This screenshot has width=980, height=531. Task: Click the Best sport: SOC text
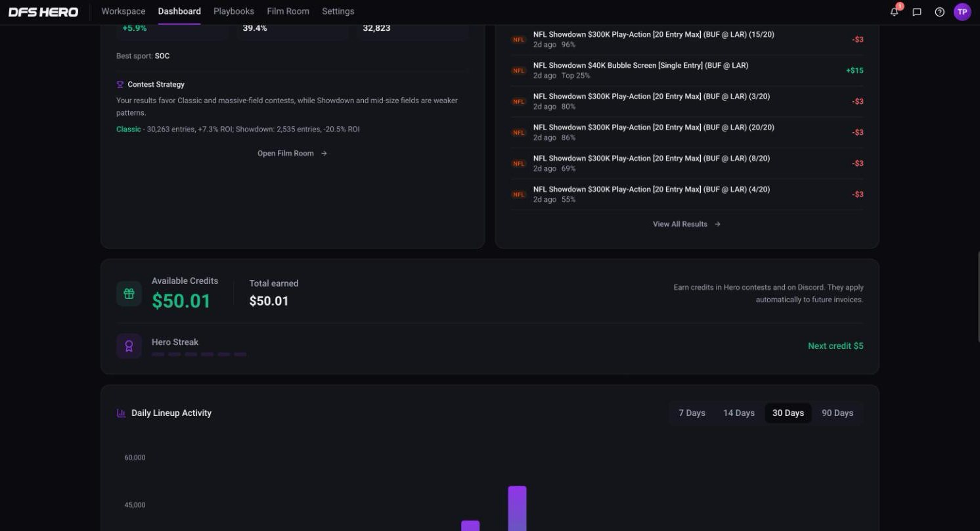(x=143, y=56)
